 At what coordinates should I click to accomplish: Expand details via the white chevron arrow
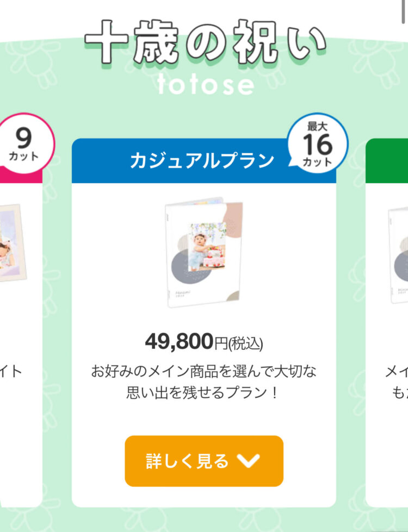(x=248, y=461)
